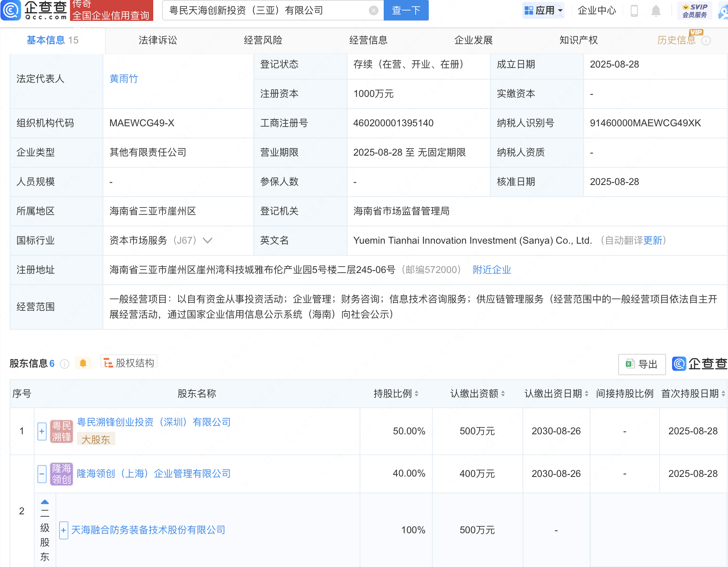Screen dimensions: 728x567
Task: Click registration number 460200001395140
Action: tap(393, 123)
